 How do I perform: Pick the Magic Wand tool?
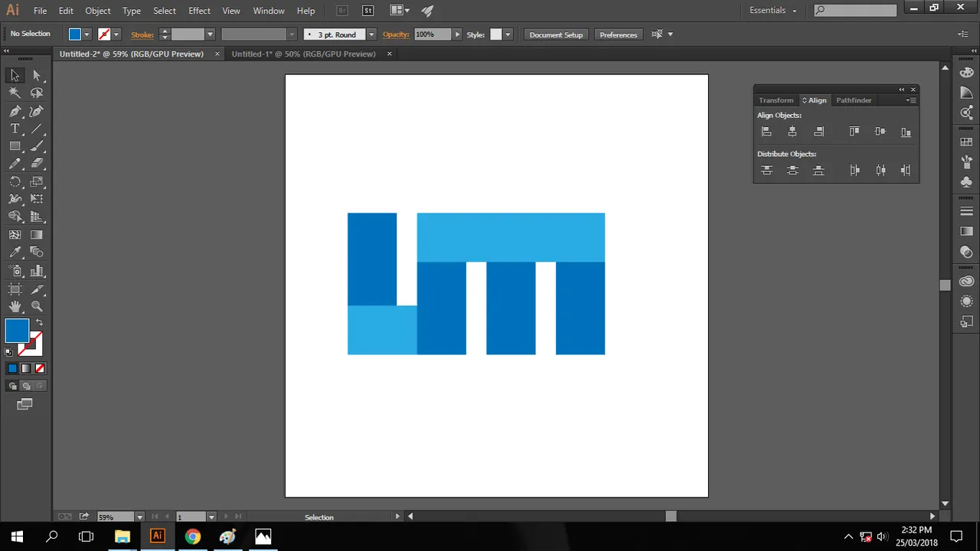[15, 93]
